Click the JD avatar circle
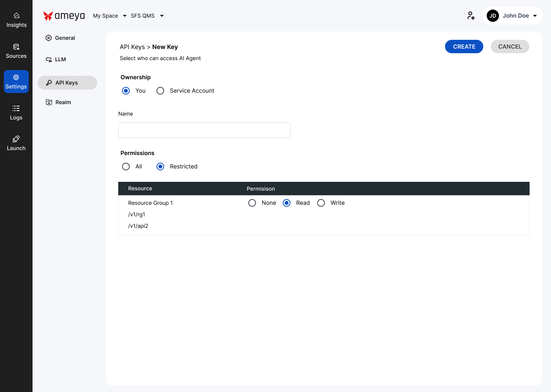551x392 pixels. [x=493, y=16]
